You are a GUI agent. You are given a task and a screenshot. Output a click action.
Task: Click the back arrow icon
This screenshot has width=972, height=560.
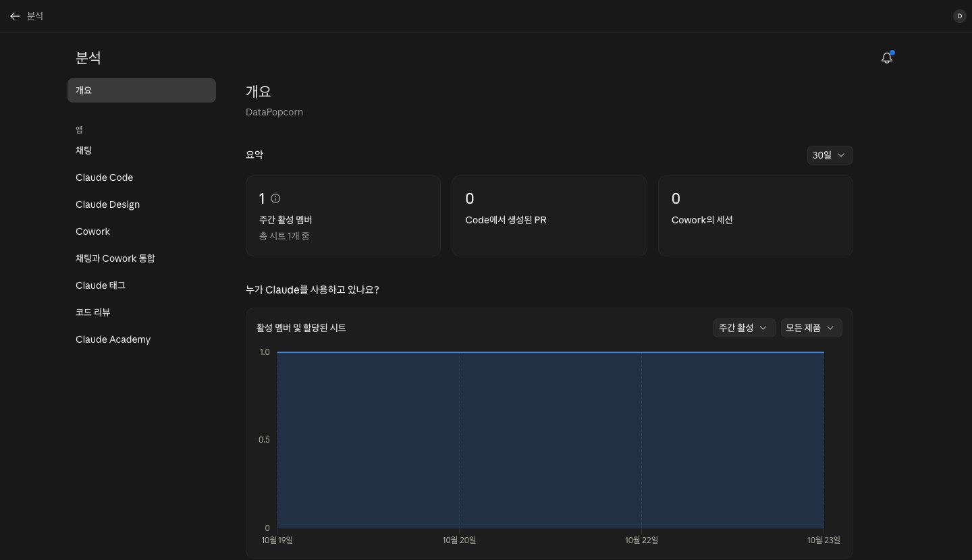15,16
